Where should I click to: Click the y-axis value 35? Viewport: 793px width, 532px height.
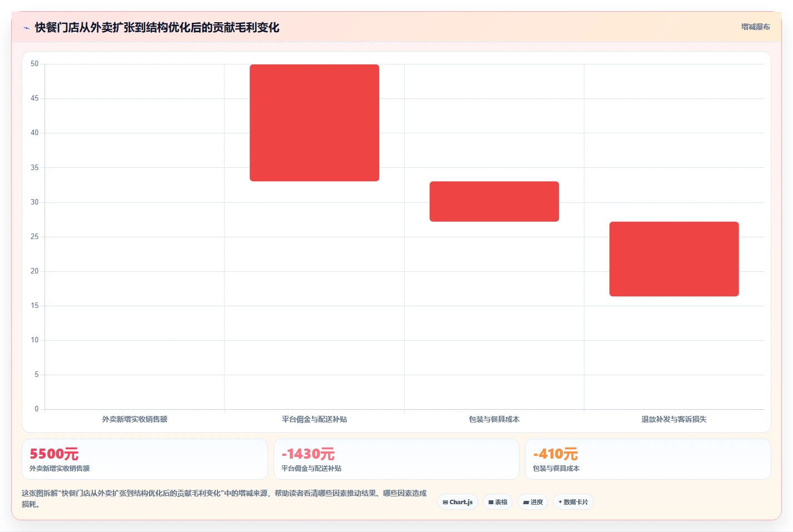[34, 168]
